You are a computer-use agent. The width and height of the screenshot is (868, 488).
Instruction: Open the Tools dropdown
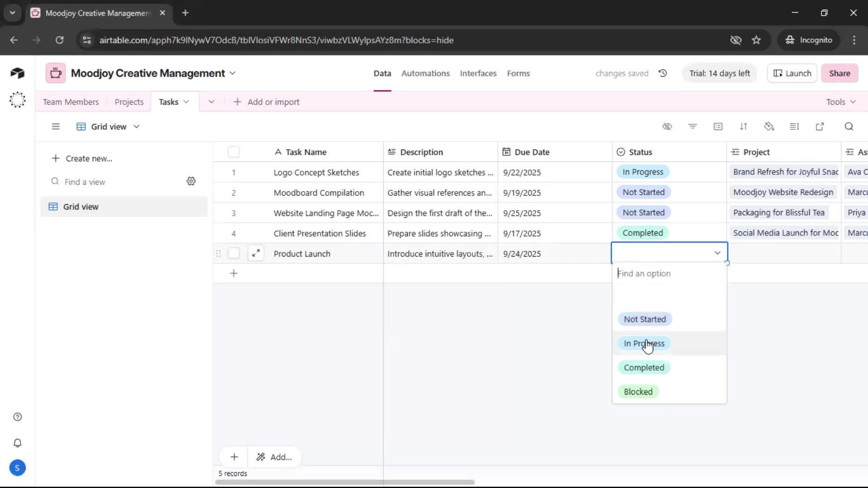click(x=841, y=102)
